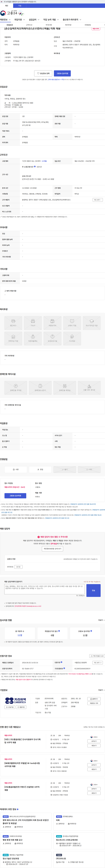Screen dimensions: 105x868
Task: Open 개인정보보호법 상세 보기
Action: (x=52, y=549)
